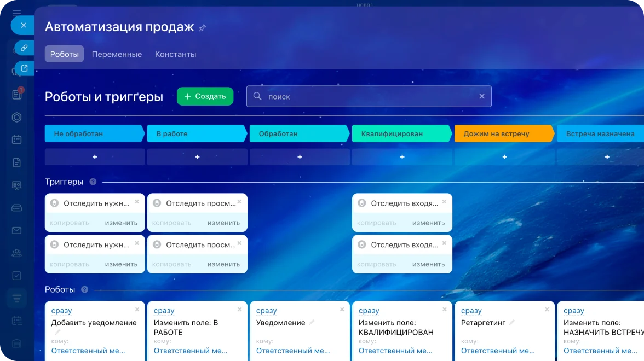Switch to the Переменные tab
Viewport: 644px width, 361px height.
pos(117,54)
